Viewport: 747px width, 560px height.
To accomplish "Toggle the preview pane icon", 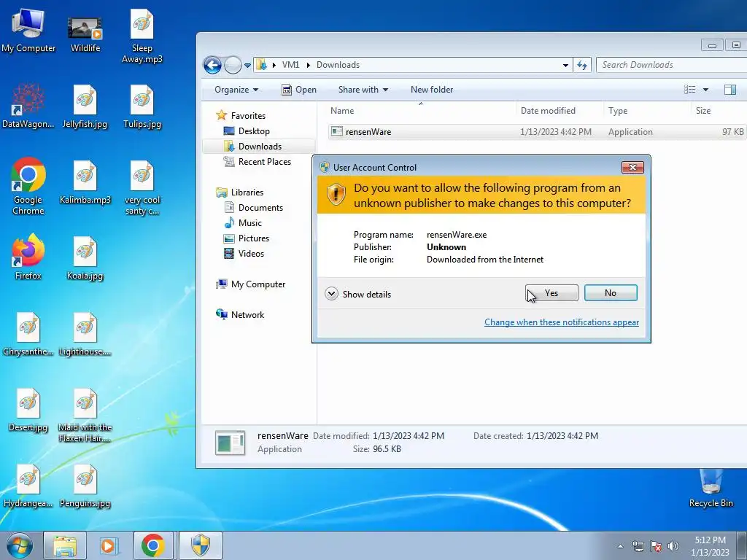I will pyautogui.click(x=729, y=90).
